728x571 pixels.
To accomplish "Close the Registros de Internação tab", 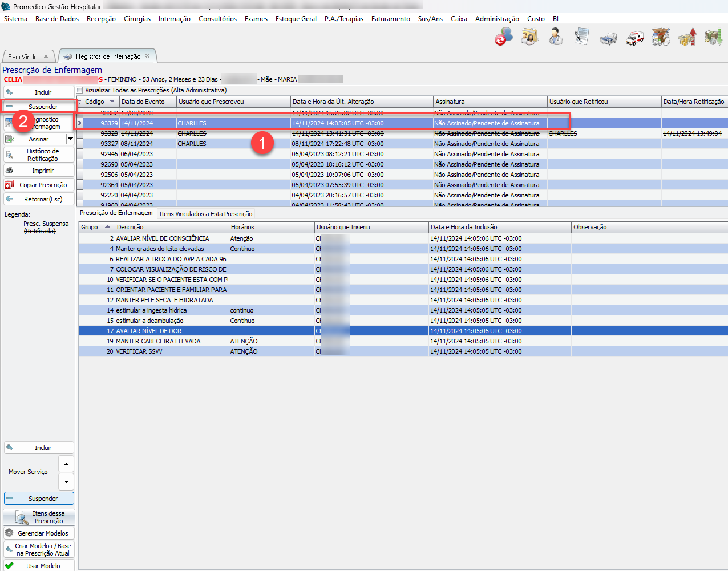I will coord(147,56).
